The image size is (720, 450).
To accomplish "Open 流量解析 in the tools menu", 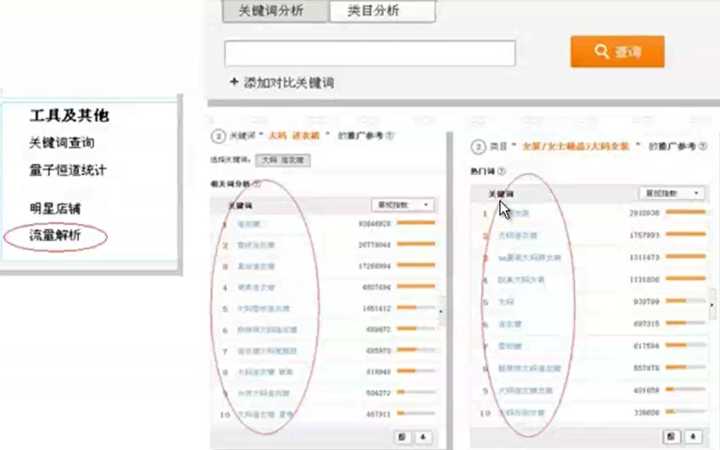I will pos(55,236).
